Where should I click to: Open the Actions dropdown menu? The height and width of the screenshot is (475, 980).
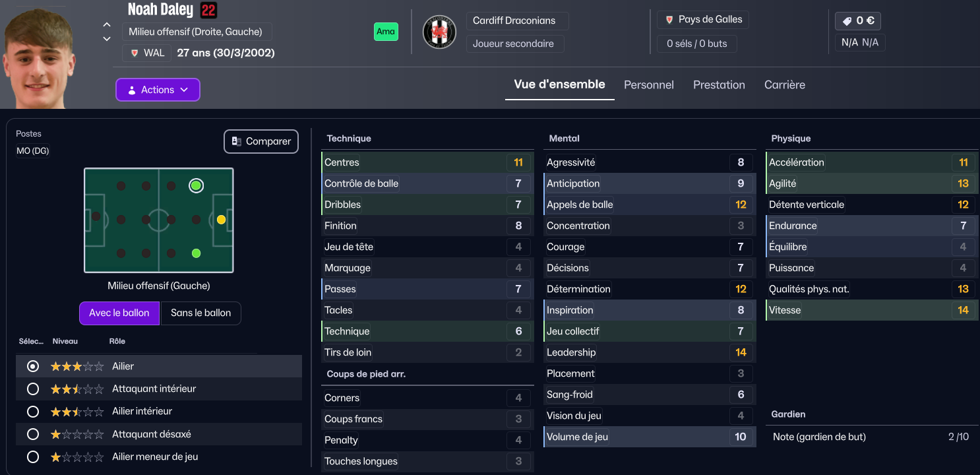tap(158, 90)
